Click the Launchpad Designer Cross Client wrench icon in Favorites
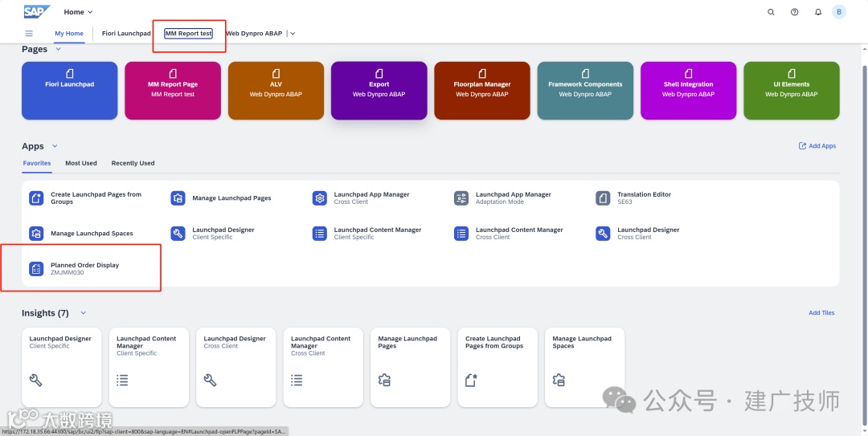Screen dimensions: 868x436 603,234
